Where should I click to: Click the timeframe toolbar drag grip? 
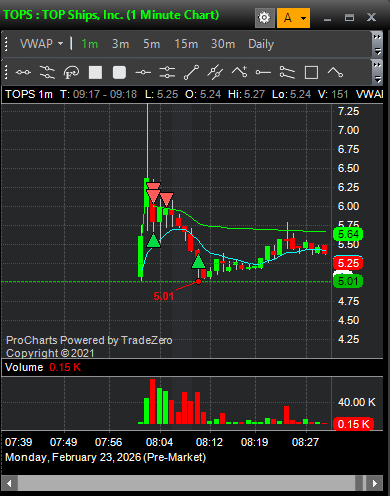pos(6,44)
